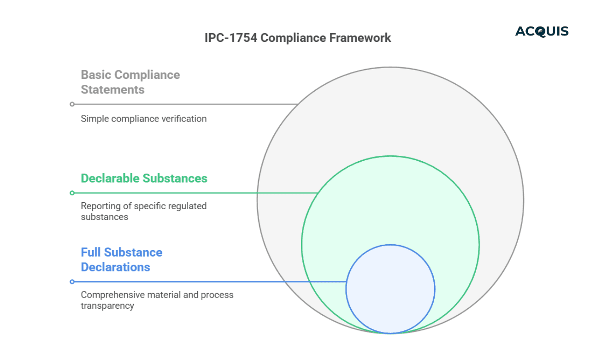
Task: Click the ACQUIS logo
Action: tap(542, 31)
